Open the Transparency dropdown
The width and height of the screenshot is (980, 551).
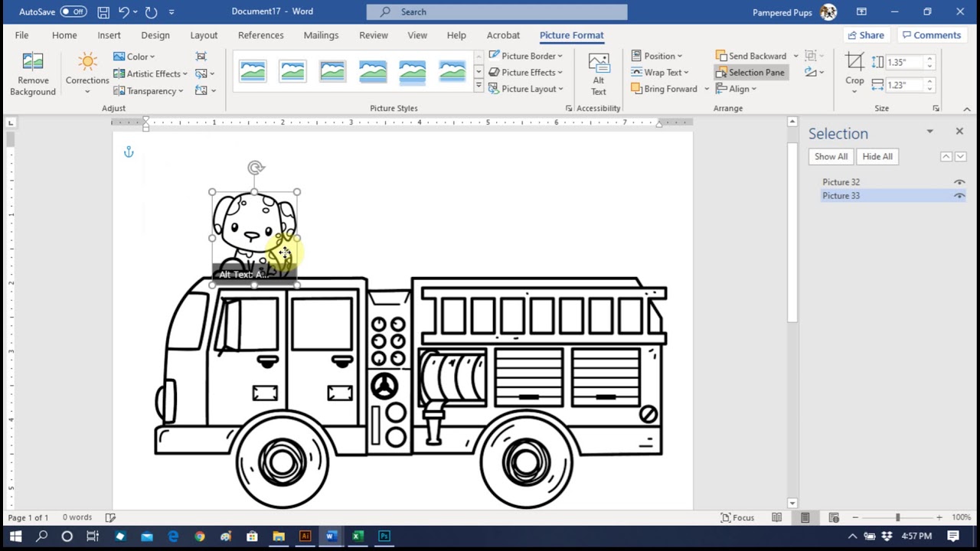point(149,90)
